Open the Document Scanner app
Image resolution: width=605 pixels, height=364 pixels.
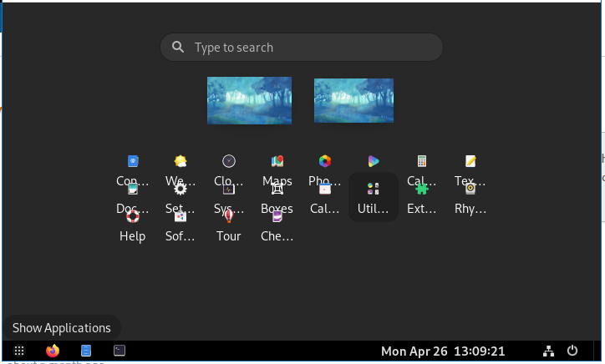click(133, 189)
